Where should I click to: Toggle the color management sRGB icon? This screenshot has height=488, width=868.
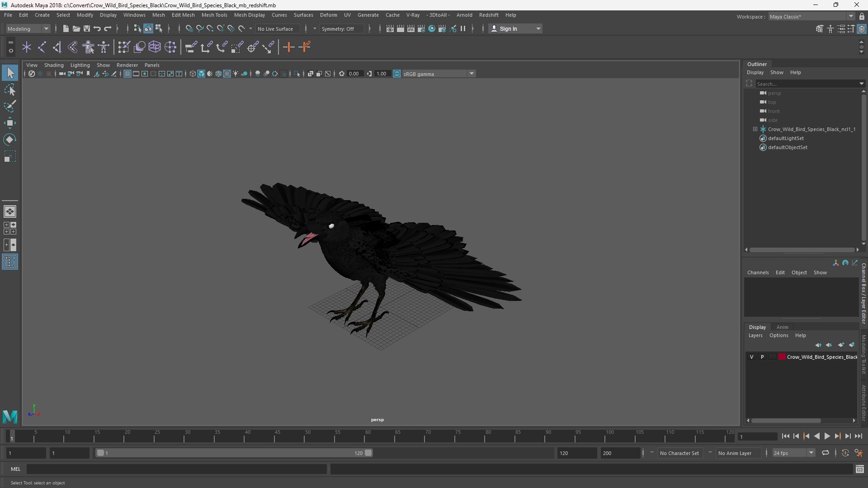coord(397,74)
